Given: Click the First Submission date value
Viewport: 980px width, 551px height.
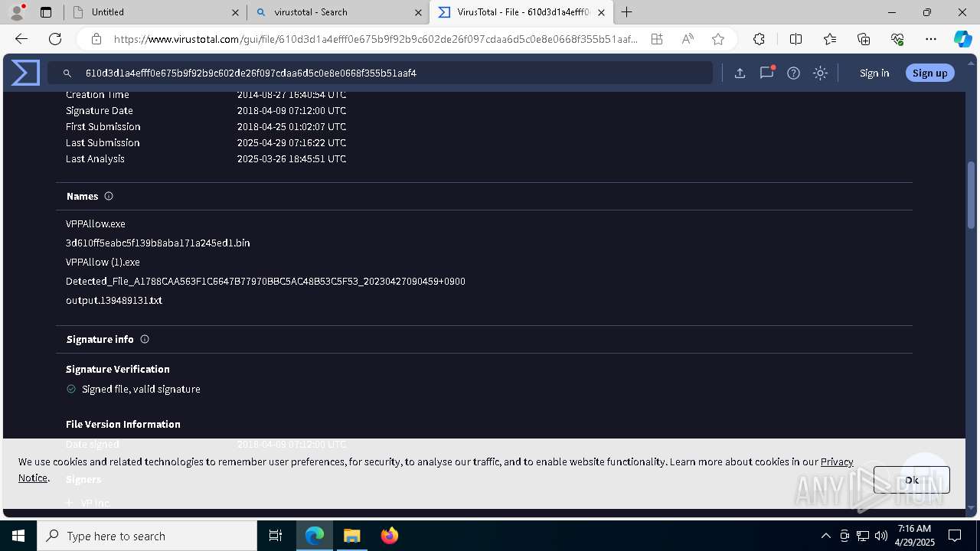Looking at the screenshot, I should [292, 126].
